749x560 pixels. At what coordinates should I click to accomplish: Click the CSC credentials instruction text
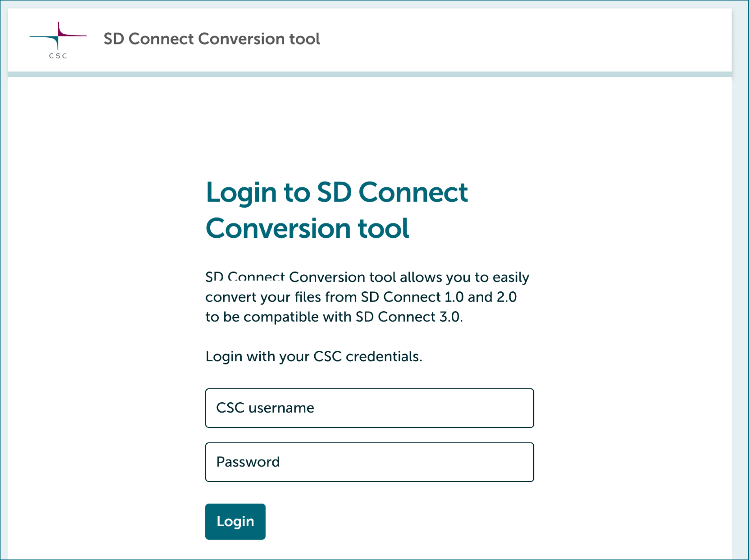click(314, 356)
